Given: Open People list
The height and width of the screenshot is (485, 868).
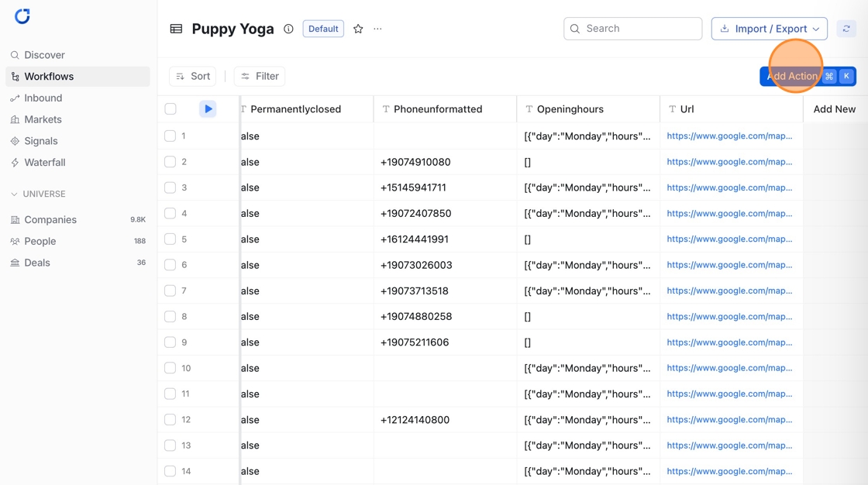Looking at the screenshot, I should click(x=77, y=242).
